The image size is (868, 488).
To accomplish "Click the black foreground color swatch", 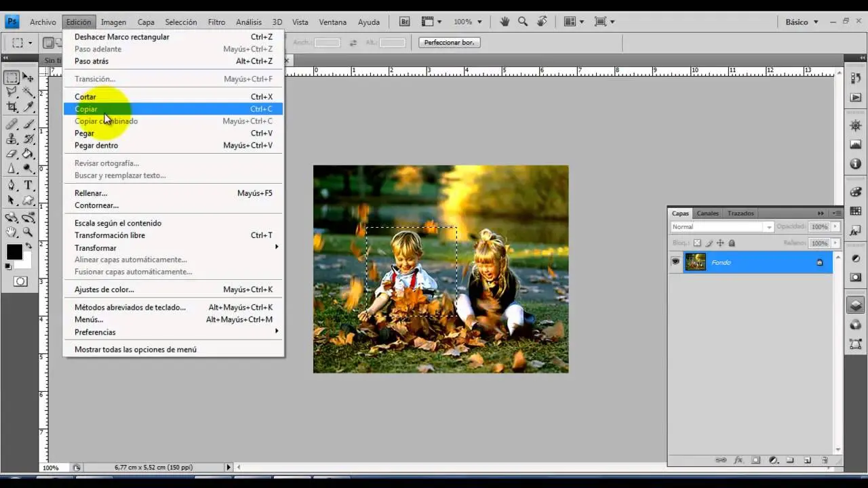I will pos(15,252).
